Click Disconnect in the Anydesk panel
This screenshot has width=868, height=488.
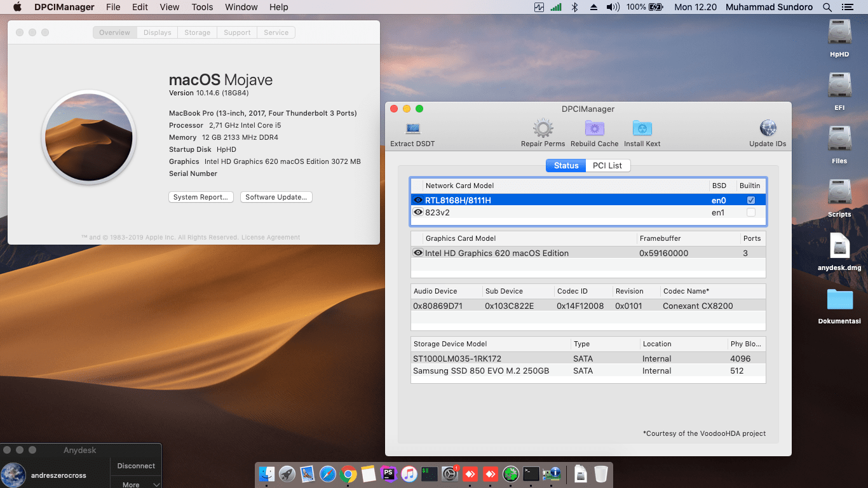pyautogui.click(x=135, y=465)
